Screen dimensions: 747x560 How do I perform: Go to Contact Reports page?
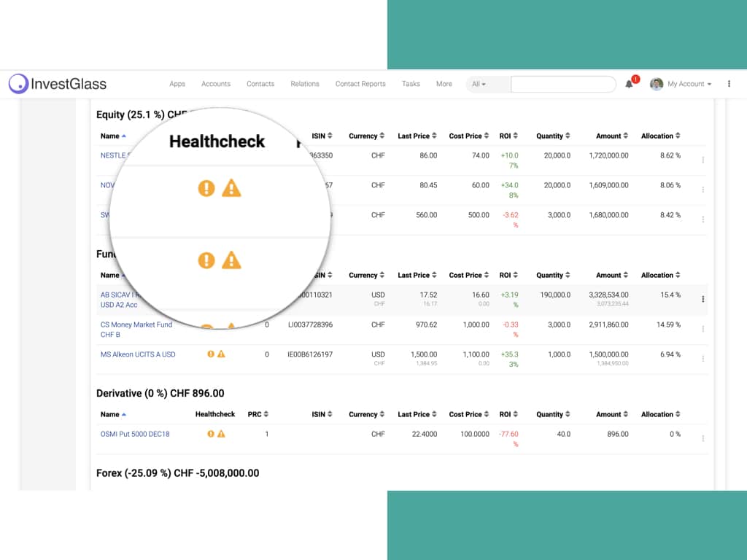(x=360, y=84)
